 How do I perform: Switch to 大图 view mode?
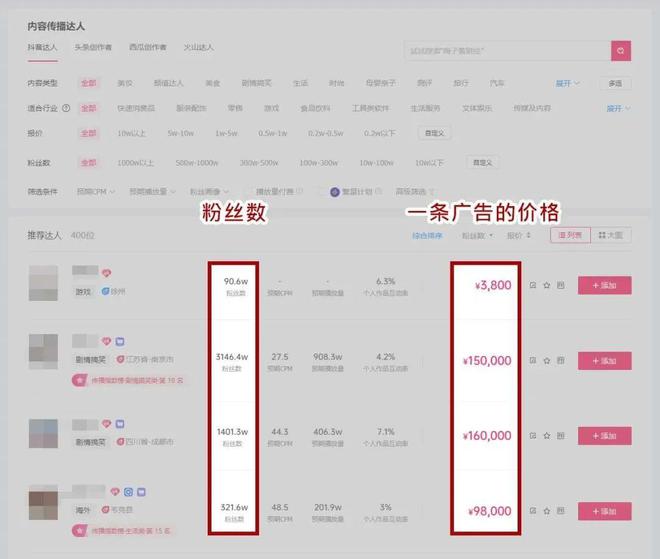[610, 235]
